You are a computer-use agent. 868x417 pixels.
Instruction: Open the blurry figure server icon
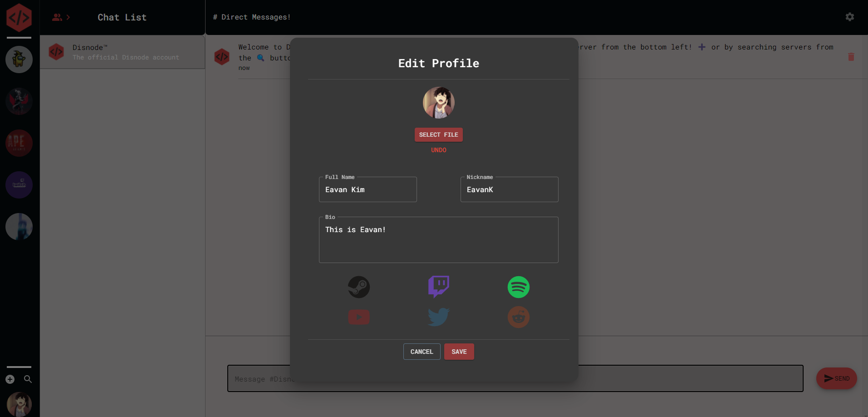pyautogui.click(x=19, y=227)
